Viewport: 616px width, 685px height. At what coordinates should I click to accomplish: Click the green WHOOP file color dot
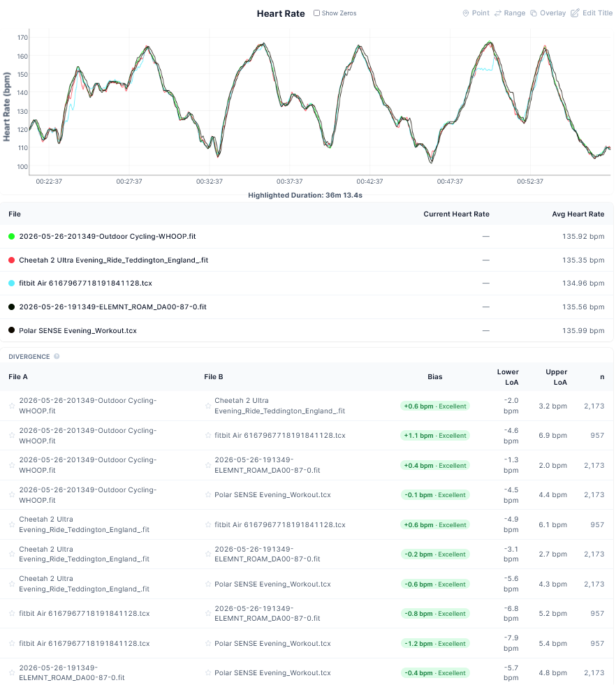pyautogui.click(x=12, y=236)
